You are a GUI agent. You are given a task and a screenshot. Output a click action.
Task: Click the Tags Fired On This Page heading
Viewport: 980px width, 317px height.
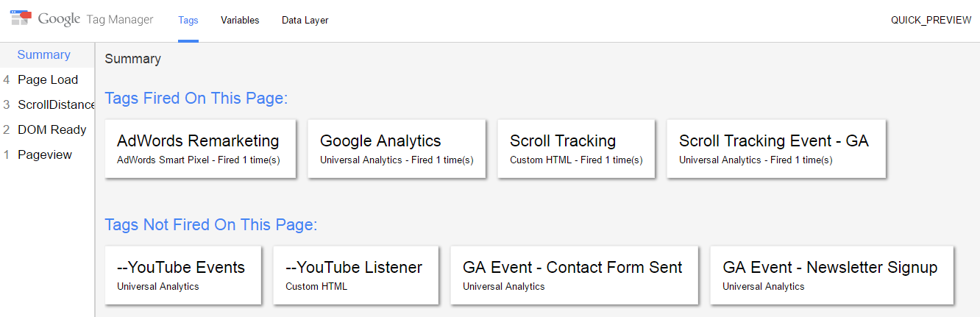(x=196, y=99)
